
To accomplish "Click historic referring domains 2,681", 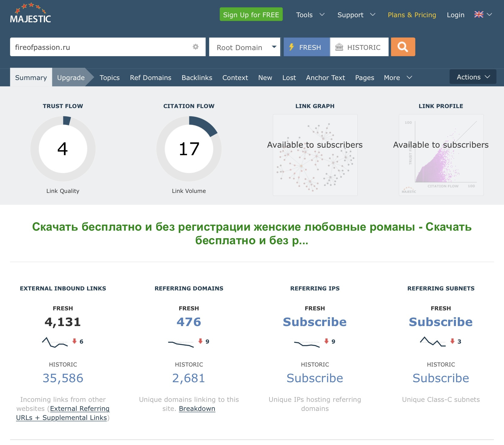I will point(189,378).
